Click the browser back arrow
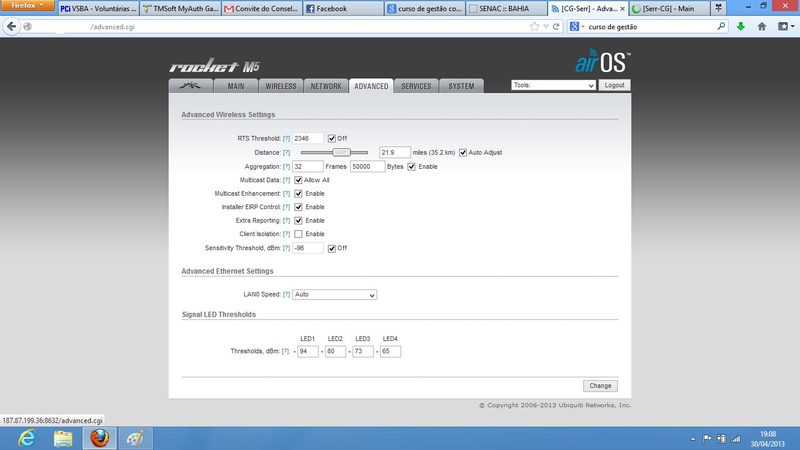 (x=12, y=27)
